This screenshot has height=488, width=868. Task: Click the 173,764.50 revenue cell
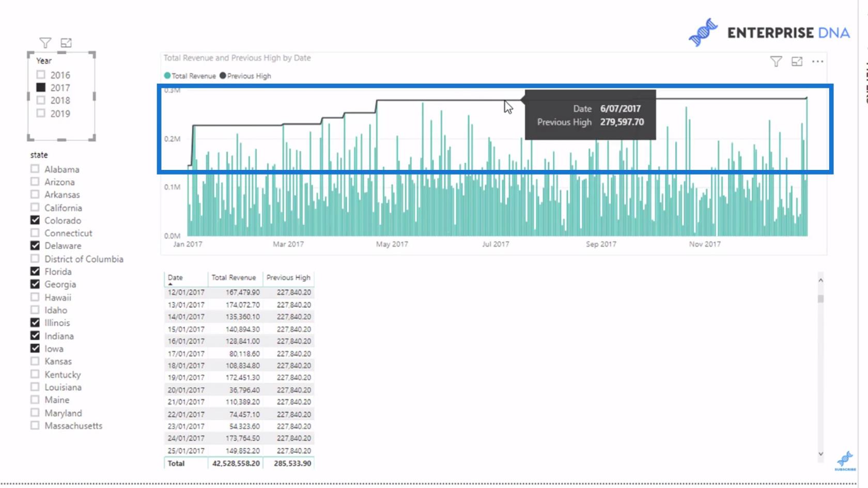(242, 438)
